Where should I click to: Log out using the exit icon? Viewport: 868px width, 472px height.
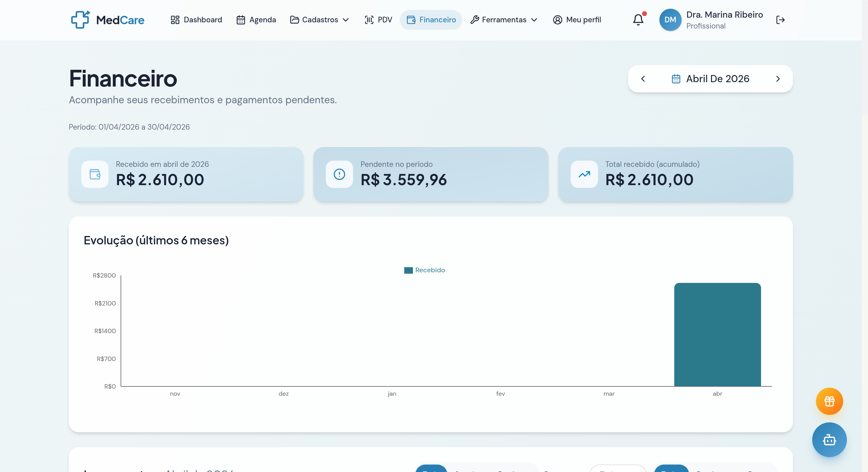[781, 20]
